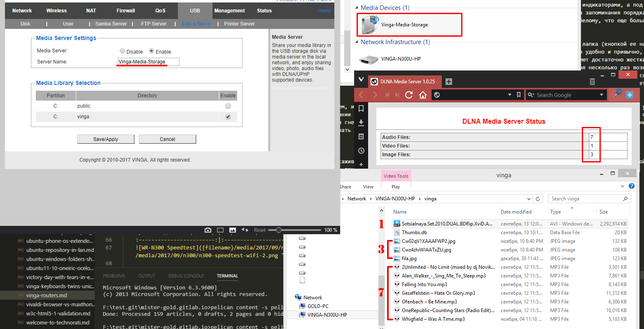
Task: Select the Disable media server radio
Action: coord(122,51)
